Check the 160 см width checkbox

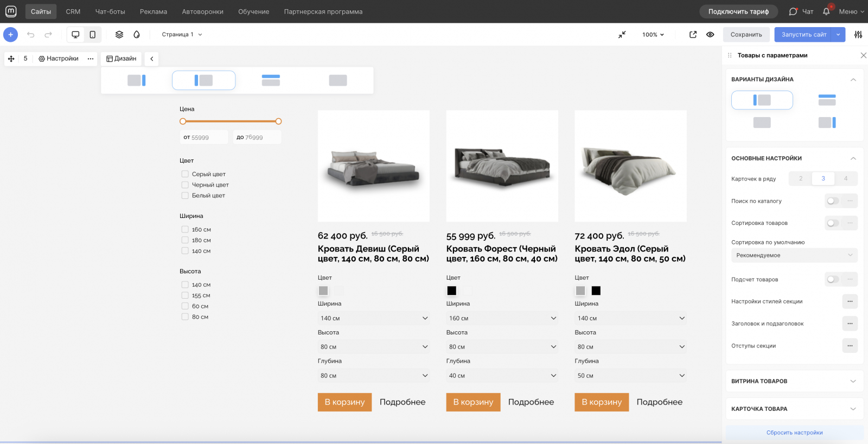[185, 229]
